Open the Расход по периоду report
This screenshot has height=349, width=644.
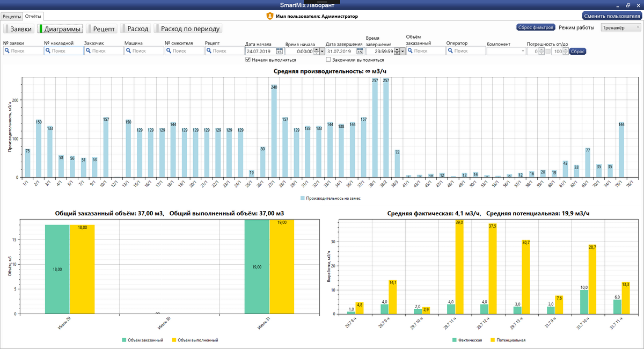[187, 28]
